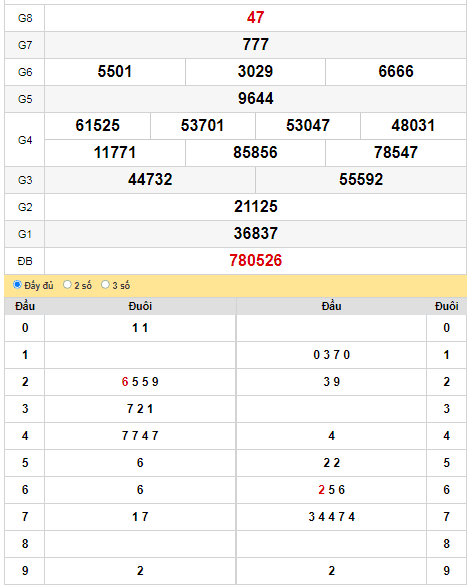471x588 pixels.
Task: Click the special prize number 780526
Action: [255, 261]
